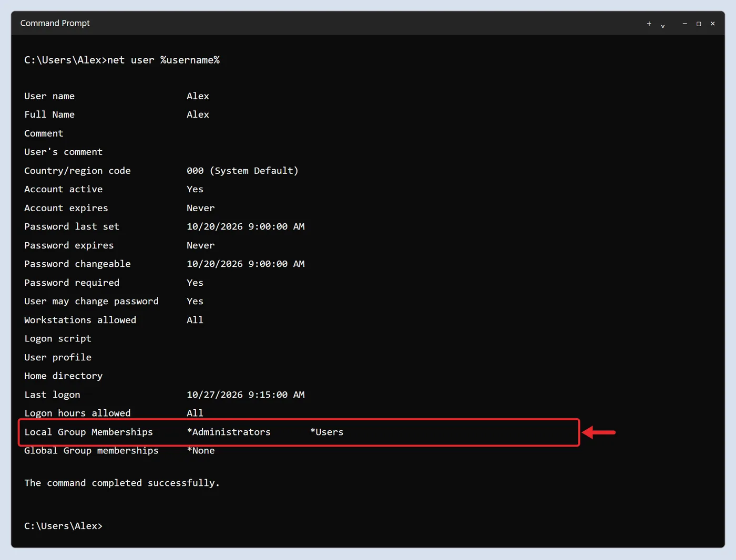Click the Password changeable date value

coord(246,264)
